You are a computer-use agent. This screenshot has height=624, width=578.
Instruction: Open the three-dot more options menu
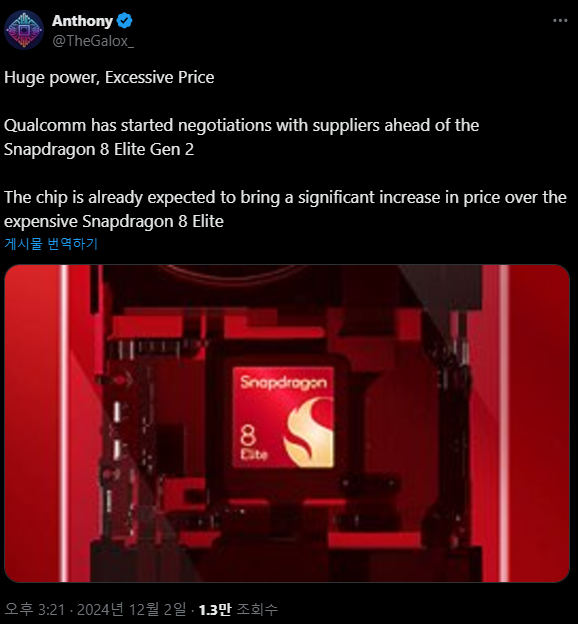click(560, 21)
